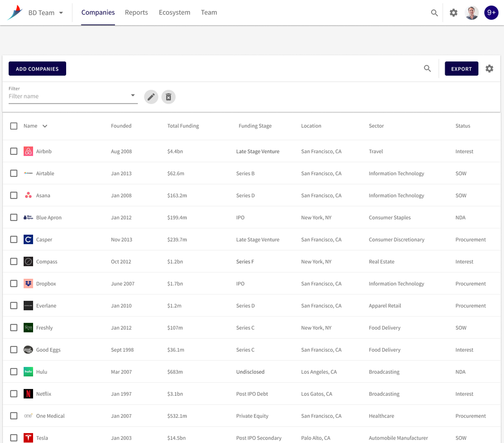The height and width of the screenshot is (443, 504).
Task: Click the Status column header
Action: 463,126
